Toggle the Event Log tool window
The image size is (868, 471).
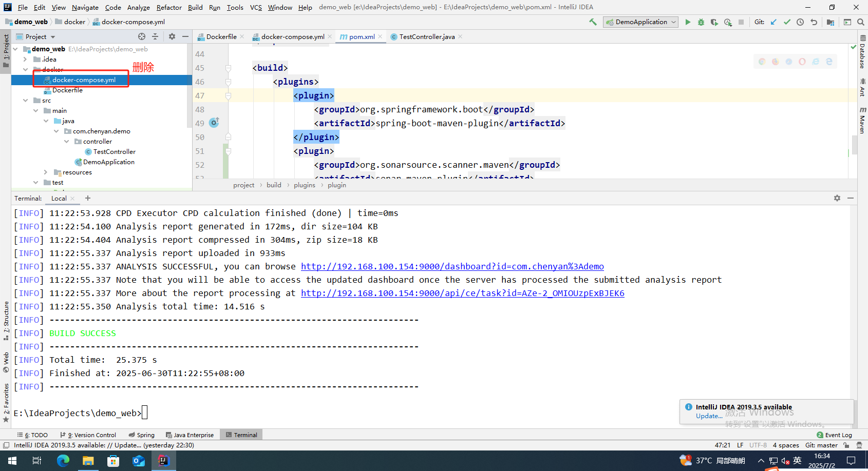[x=834, y=435]
